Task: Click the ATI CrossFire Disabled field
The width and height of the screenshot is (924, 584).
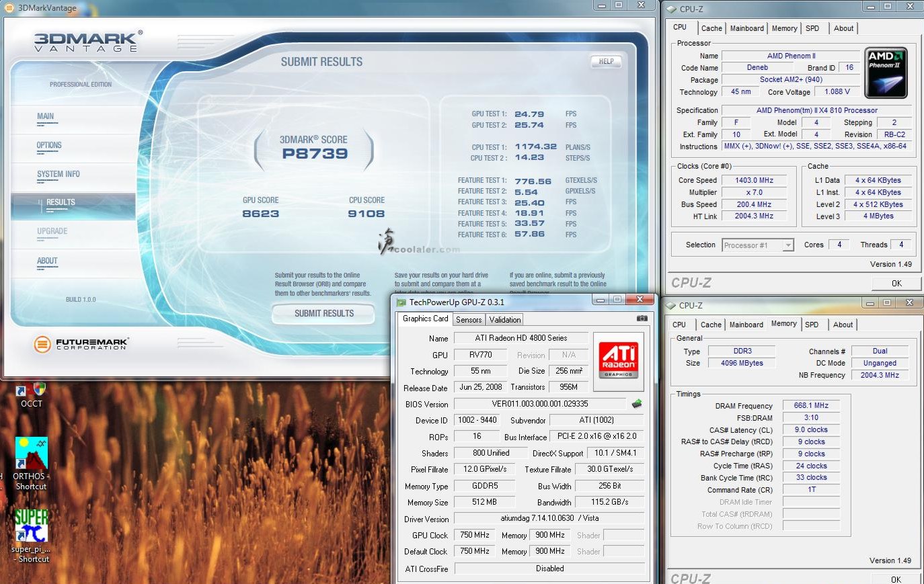Action: point(549,569)
